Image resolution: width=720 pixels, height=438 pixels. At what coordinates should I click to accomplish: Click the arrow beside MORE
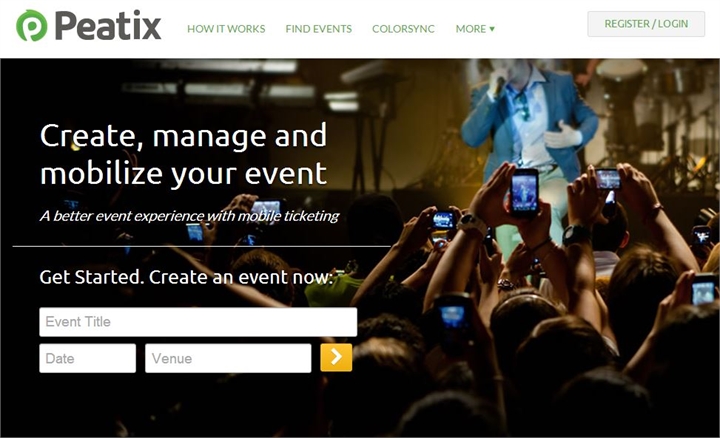[x=492, y=29]
